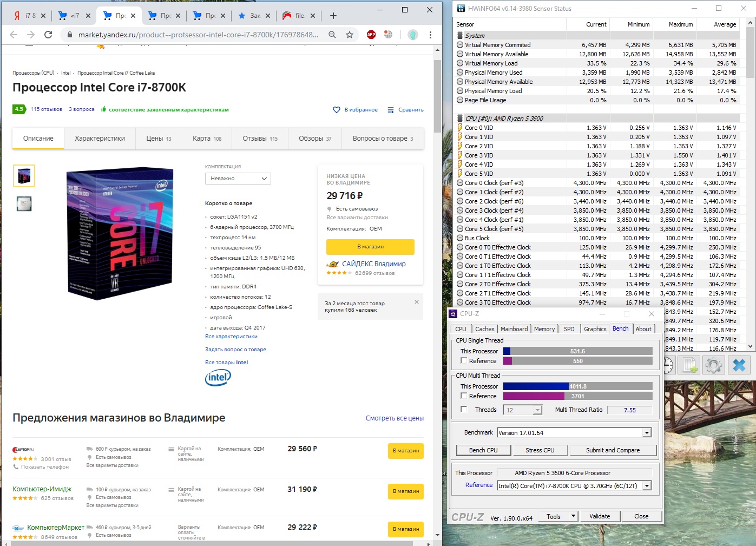Click 'В магазин' for the 31 190 ₽ offer
The image size is (756, 546).
point(406,491)
